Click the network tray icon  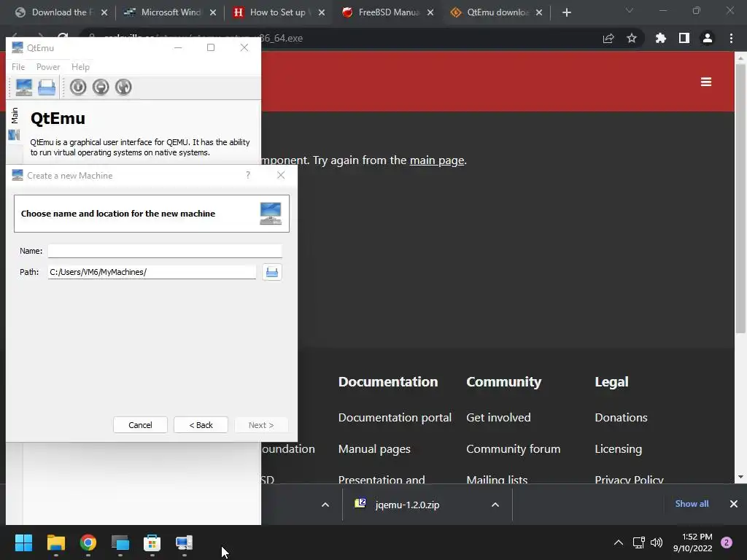click(x=639, y=542)
